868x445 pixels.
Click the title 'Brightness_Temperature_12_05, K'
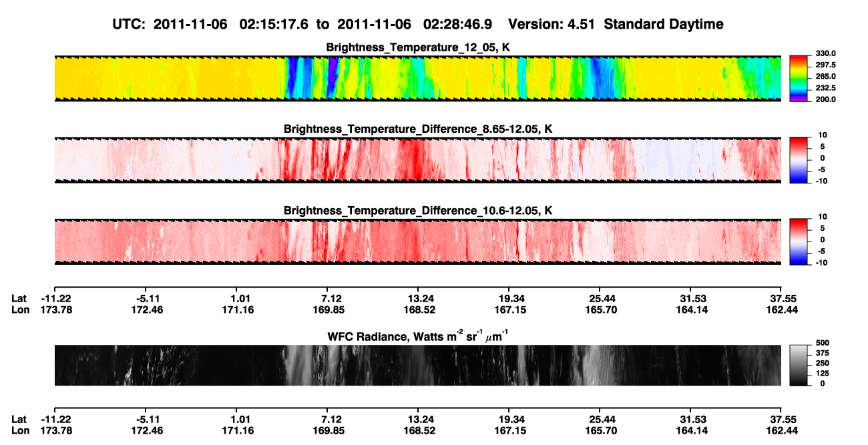[418, 47]
